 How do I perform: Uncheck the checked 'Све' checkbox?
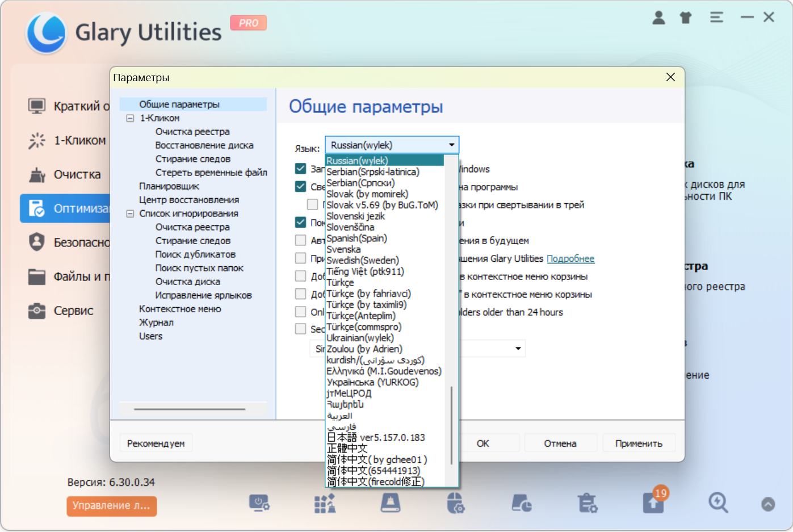point(301,186)
